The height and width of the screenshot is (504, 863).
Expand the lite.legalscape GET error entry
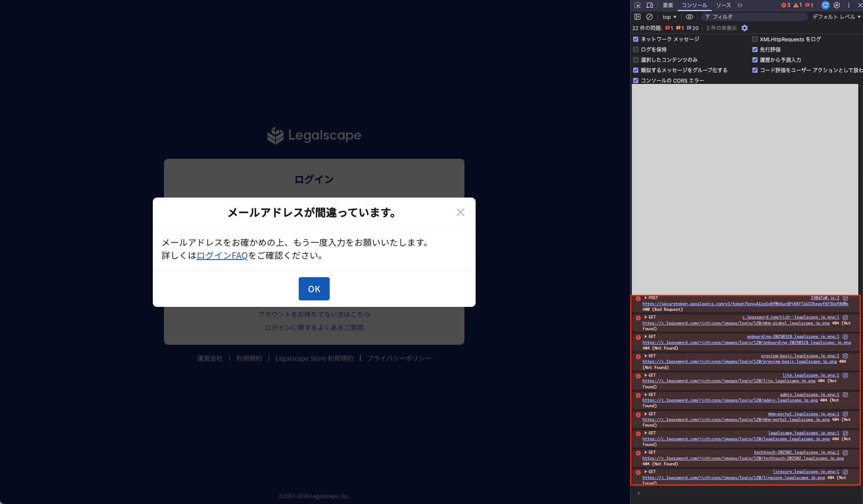(646, 375)
